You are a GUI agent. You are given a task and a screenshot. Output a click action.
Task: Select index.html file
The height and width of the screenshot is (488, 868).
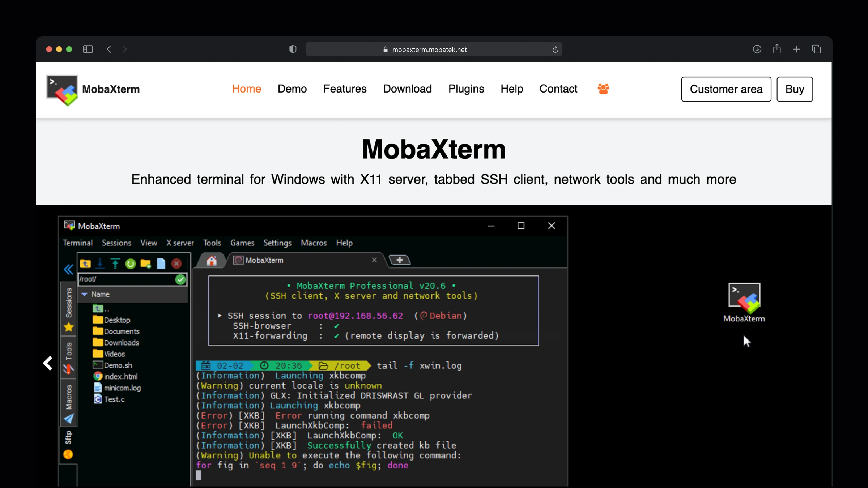(x=115, y=377)
